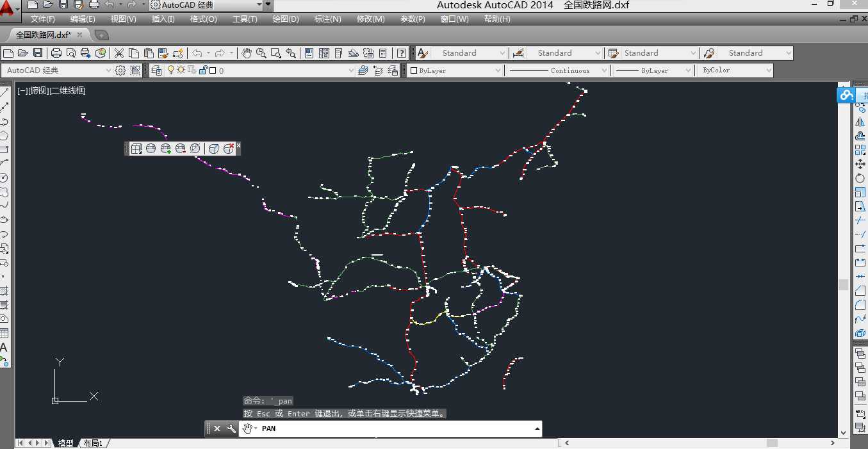Open DesignCenter icon
The width and height of the screenshot is (868, 449).
point(324,53)
